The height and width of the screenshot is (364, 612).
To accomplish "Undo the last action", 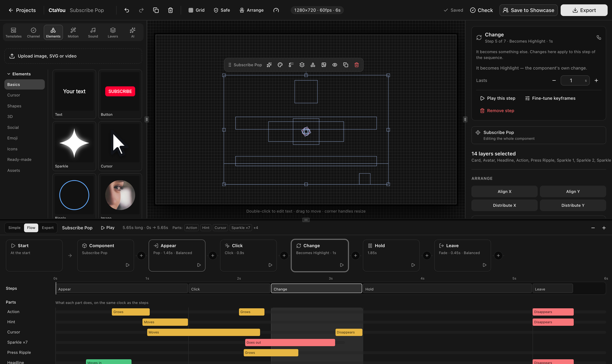I will [x=127, y=10].
